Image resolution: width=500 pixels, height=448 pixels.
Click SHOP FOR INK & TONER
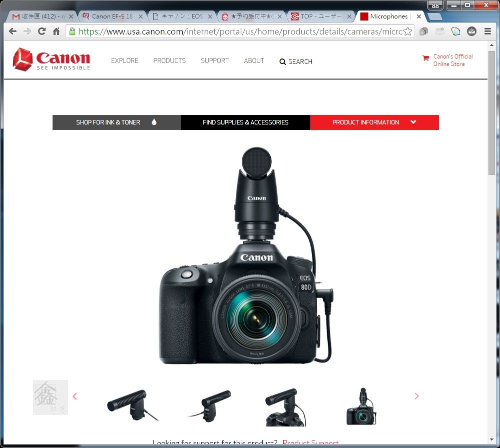pyautogui.click(x=117, y=122)
